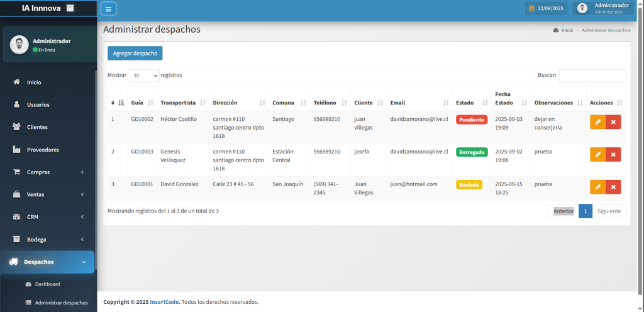Image resolution: width=644 pixels, height=312 pixels.
Task: Click the hamburger menu toggle button
Action: coord(108,9)
